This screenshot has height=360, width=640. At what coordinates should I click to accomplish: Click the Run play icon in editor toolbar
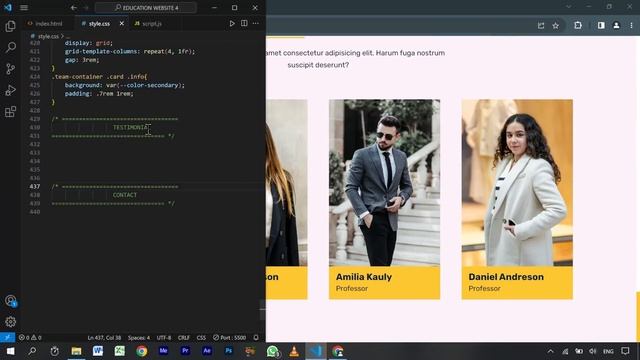click(232, 24)
